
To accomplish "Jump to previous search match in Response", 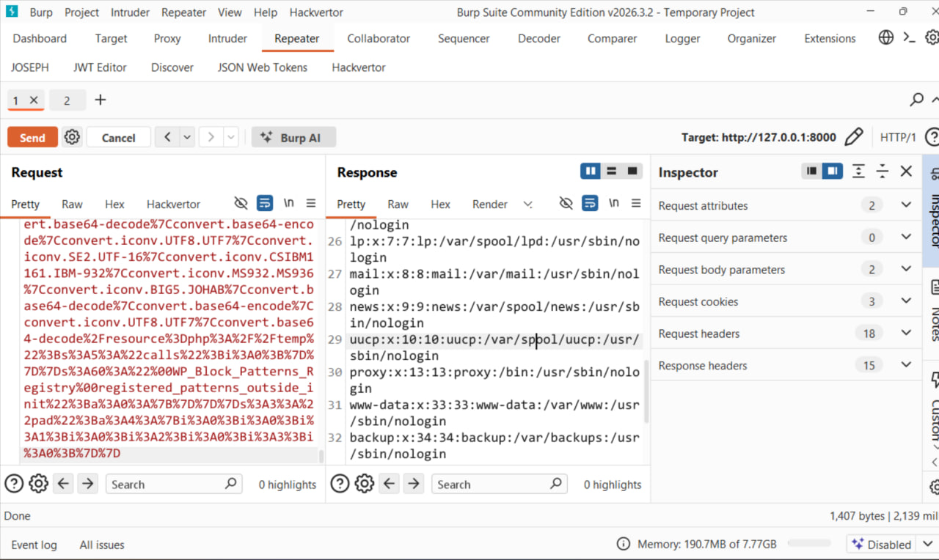I will (x=389, y=484).
